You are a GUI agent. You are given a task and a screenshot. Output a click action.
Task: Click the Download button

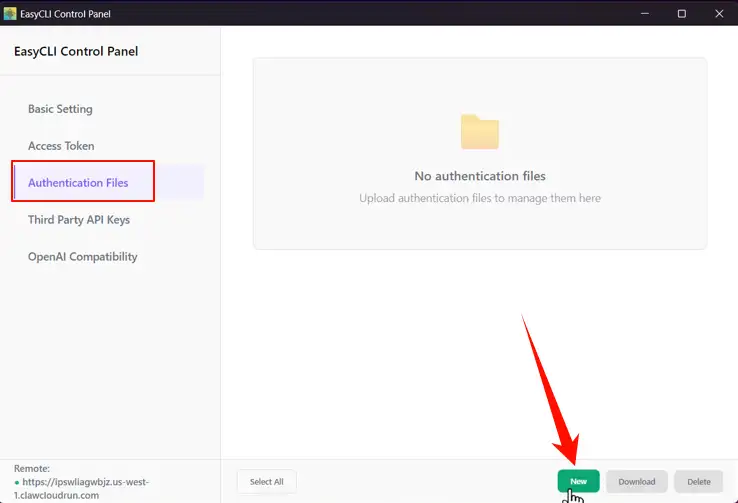636,481
